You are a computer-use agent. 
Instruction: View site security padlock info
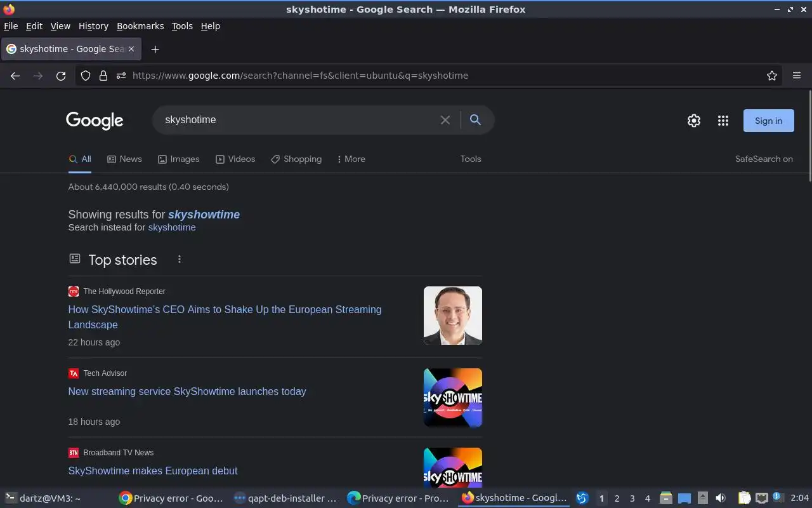pyautogui.click(x=103, y=76)
